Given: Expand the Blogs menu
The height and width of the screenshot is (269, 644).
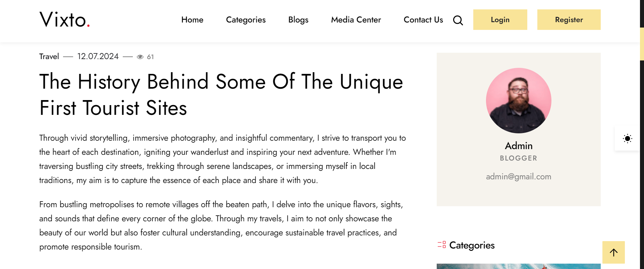Looking at the screenshot, I should click(x=298, y=20).
